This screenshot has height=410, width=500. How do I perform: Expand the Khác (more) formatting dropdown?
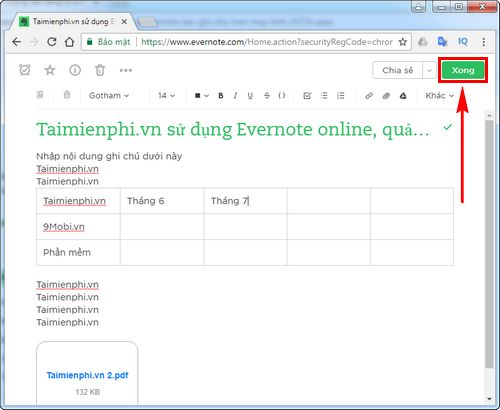coord(440,96)
